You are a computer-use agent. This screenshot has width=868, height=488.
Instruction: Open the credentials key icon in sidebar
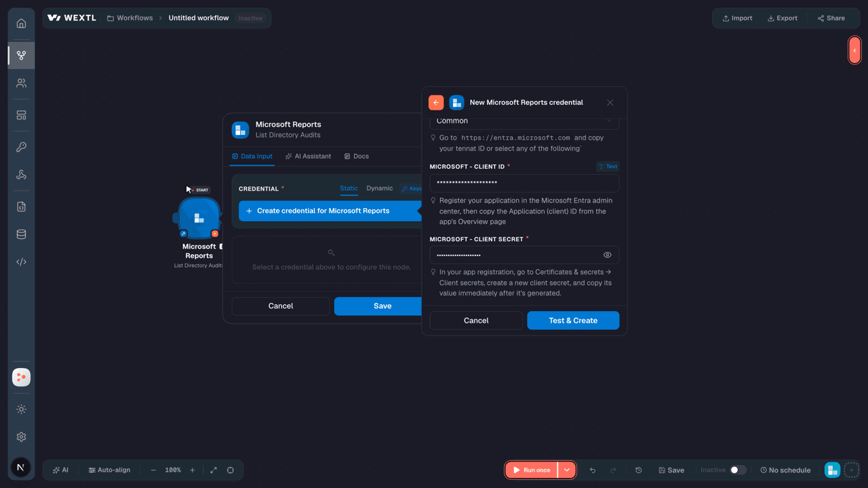click(21, 147)
